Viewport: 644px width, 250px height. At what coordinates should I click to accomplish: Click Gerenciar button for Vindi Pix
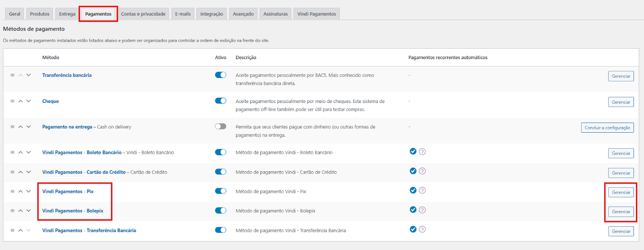621,193
